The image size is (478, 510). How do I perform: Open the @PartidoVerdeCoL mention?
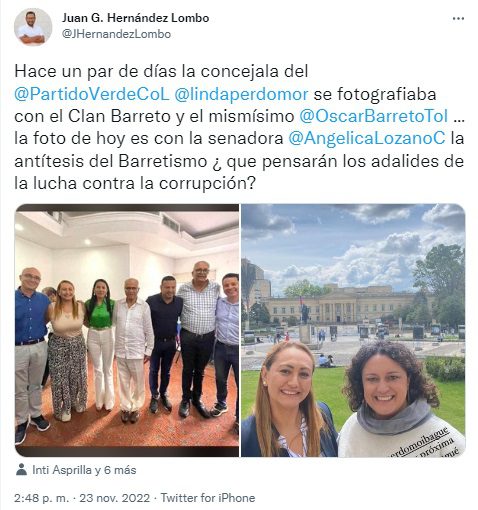pos(92,94)
